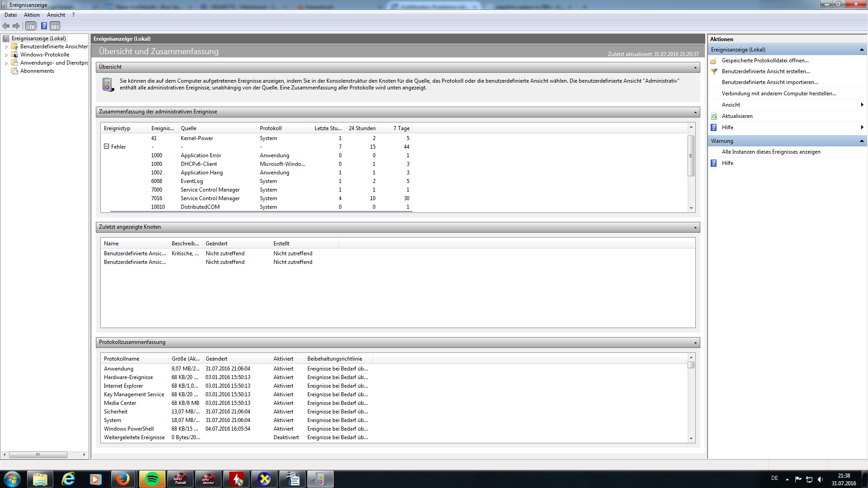This screenshot has width=868, height=488.
Task: Toggle the action pane toolbar icon
Action: click(55, 26)
